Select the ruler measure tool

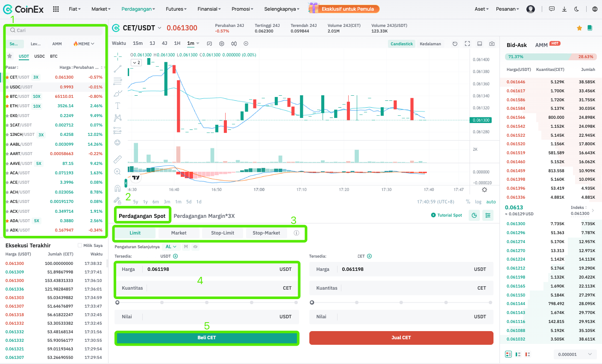coord(117,159)
